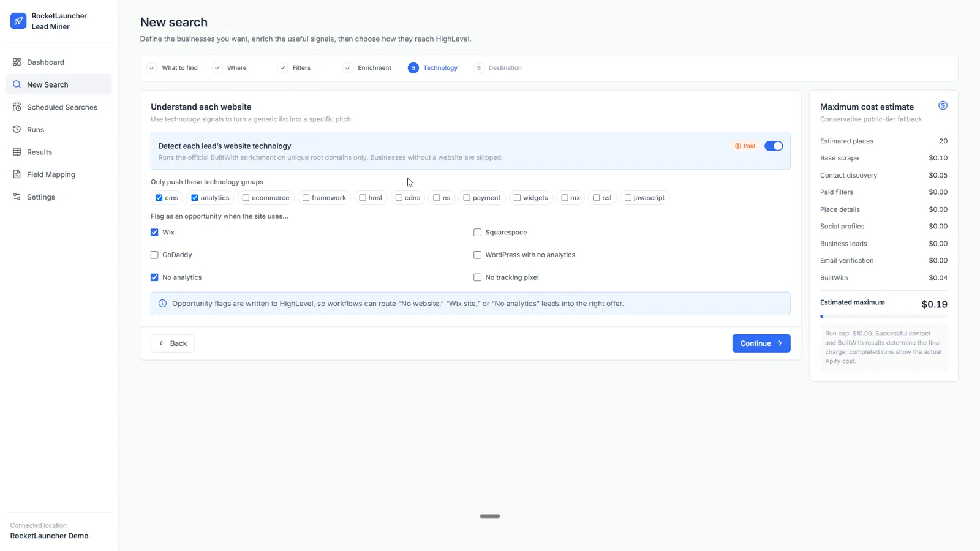
Task: Click the checkmark icon of Filters step
Action: pyautogui.click(x=282, y=68)
